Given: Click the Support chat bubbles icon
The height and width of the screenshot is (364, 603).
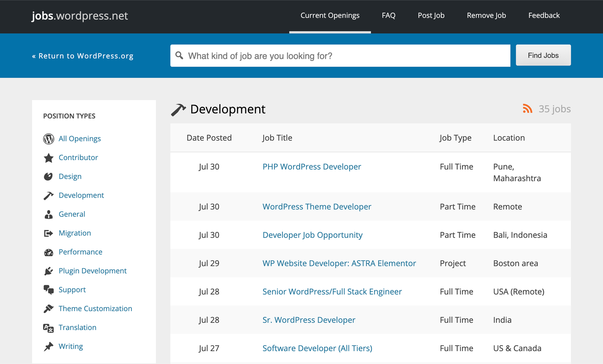Looking at the screenshot, I should [49, 290].
